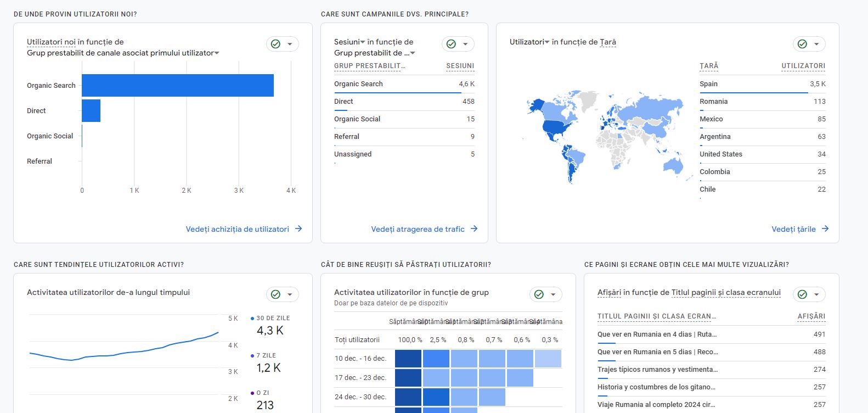The image size is (868, 413).
Task: Open 'Vedeți țările' link
Action: 800,229
